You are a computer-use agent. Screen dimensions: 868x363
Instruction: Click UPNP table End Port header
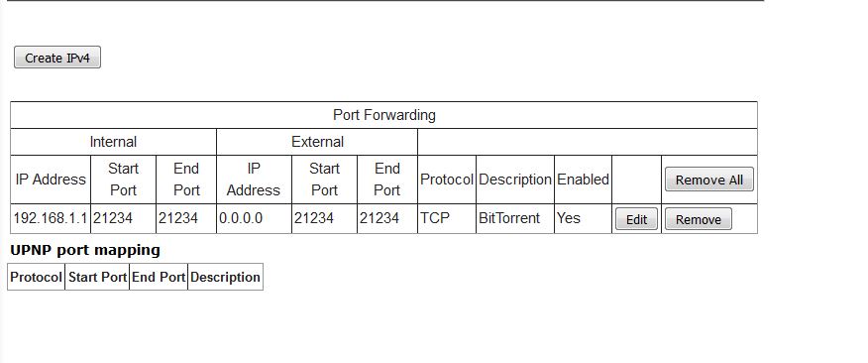(159, 277)
